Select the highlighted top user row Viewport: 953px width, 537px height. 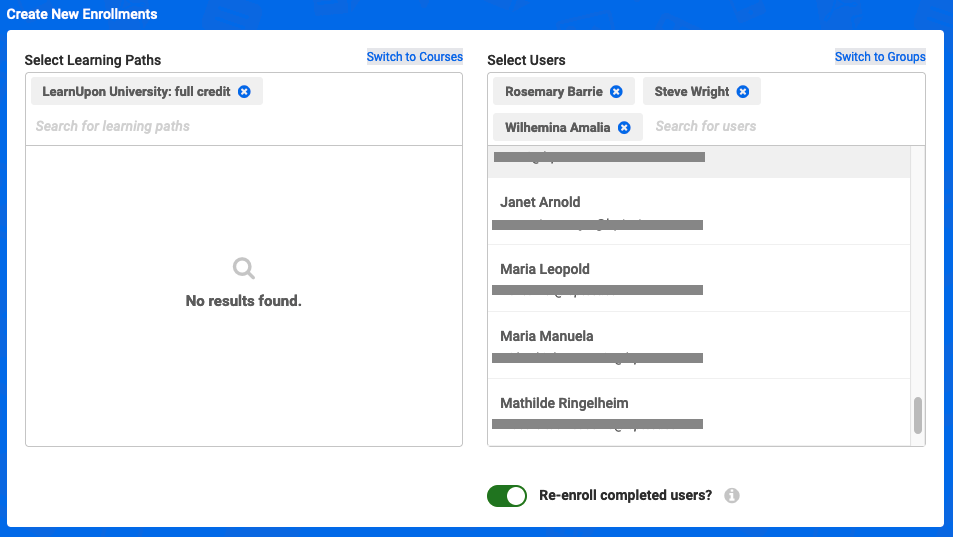699,162
